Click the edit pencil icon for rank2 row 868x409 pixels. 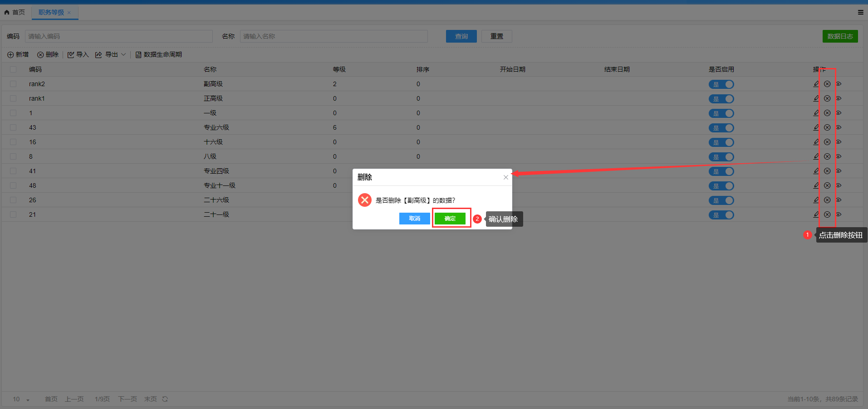pyautogui.click(x=816, y=84)
